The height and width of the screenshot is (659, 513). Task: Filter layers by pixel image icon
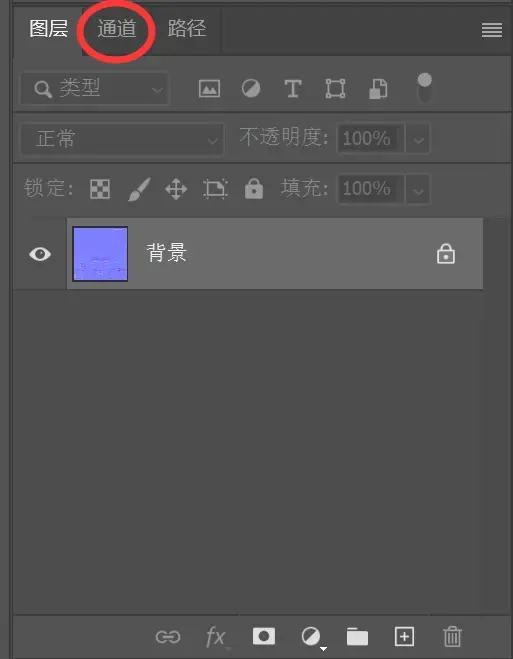pyautogui.click(x=209, y=89)
